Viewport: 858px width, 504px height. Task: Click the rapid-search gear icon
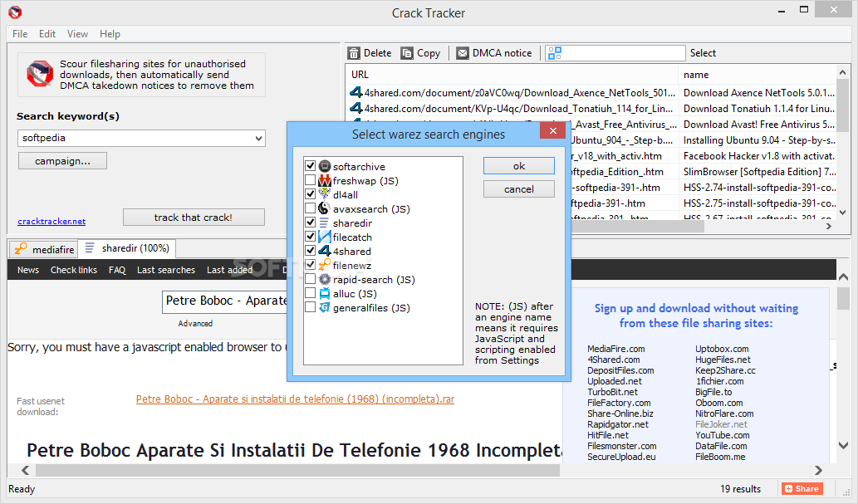point(325,279)
